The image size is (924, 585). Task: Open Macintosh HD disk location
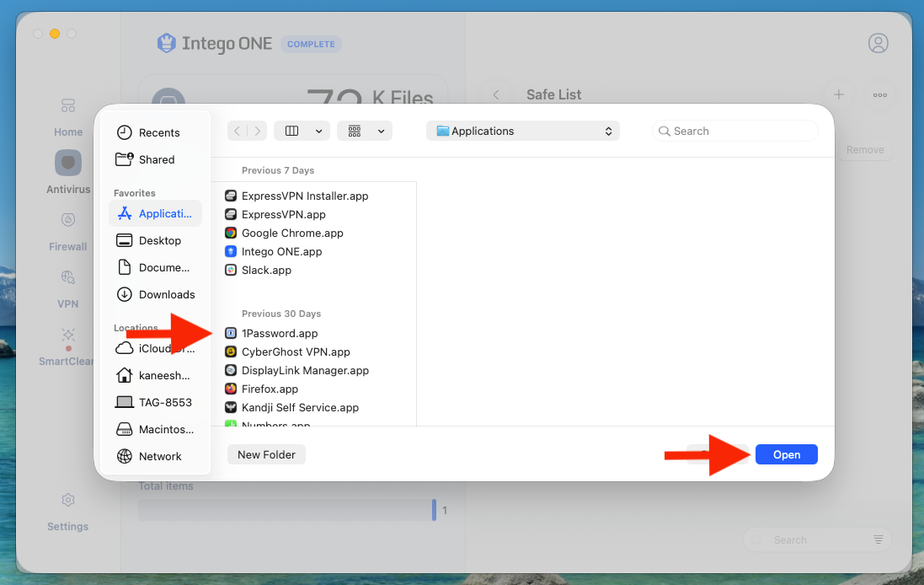(x=156, y=429)
